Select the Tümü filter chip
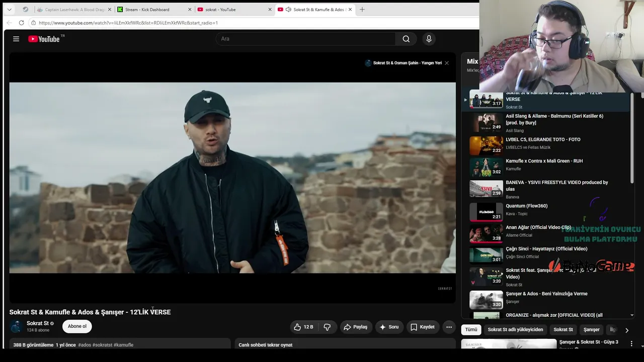Image resolution: width=644 pixels, height=362 pixels. pos(471,330)
